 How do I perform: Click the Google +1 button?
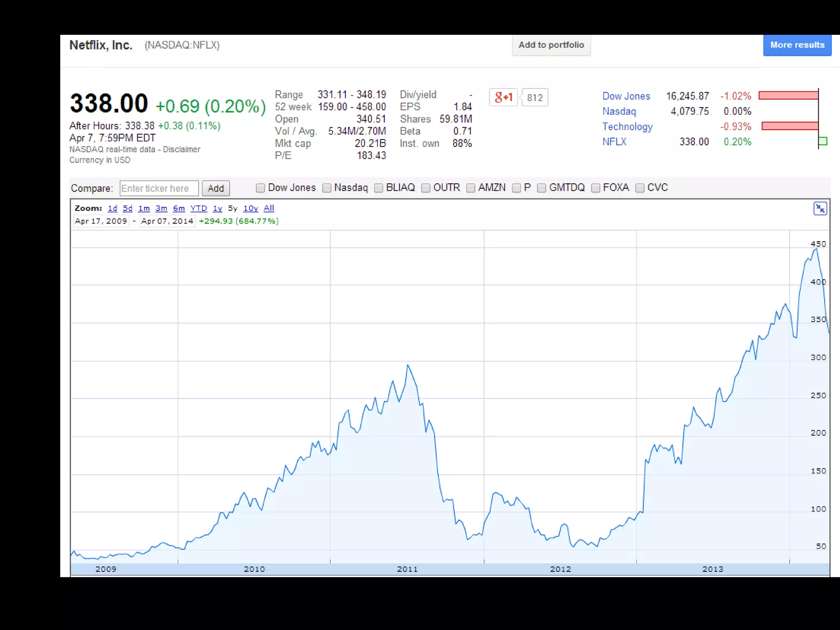pyautogui.click(x=503, y=97)
